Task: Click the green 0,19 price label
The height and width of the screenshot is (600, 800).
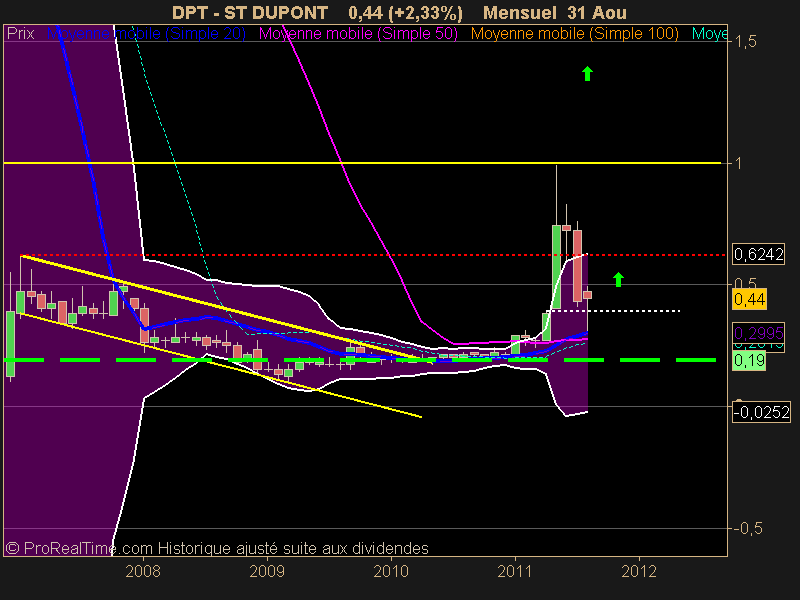Action: coord(749,361)
